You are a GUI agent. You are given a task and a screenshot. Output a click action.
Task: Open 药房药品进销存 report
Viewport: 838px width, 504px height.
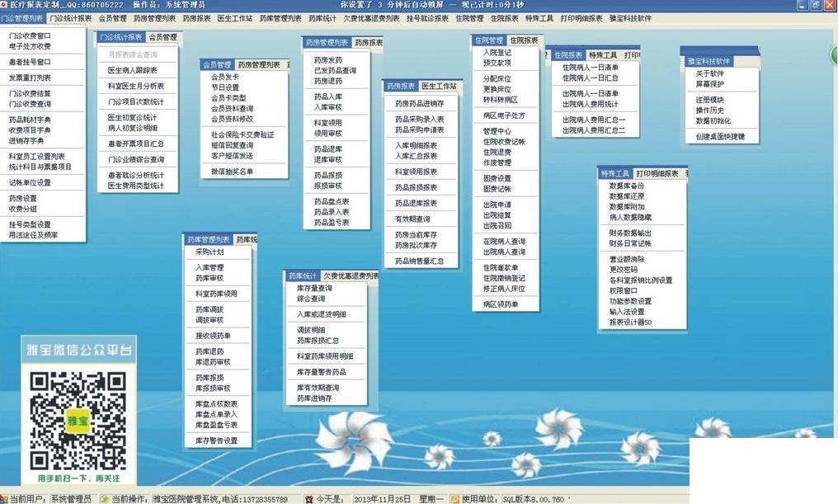coord(419,104)
